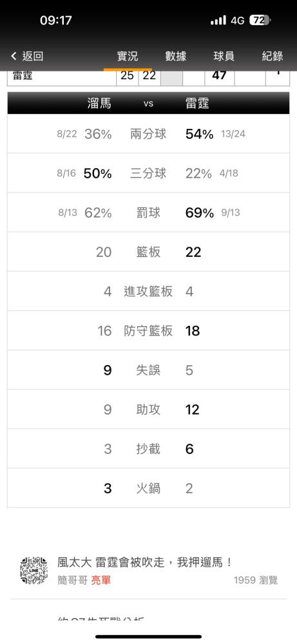
Task: Tap the back chevron 返回
Action: 27,56
